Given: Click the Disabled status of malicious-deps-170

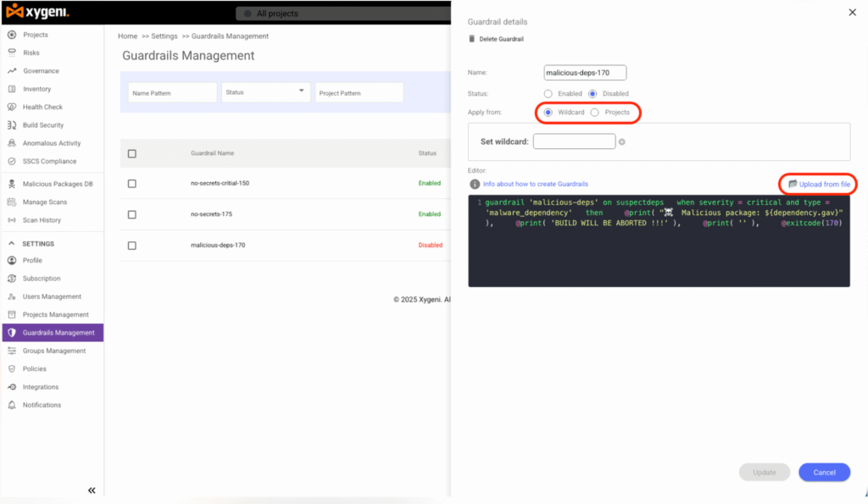Looking at the screenshot, I should click(430, 245).
